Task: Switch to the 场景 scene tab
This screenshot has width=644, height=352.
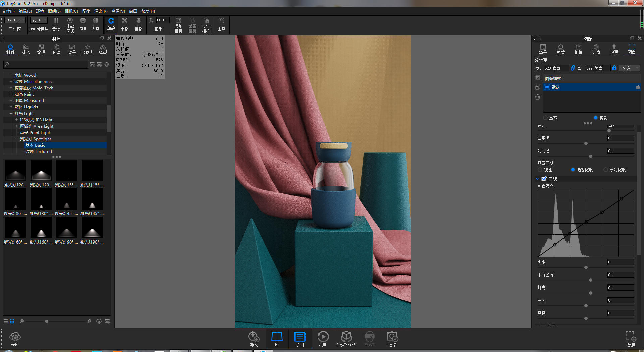Action: pyautogui.click(x=543, y=49)
